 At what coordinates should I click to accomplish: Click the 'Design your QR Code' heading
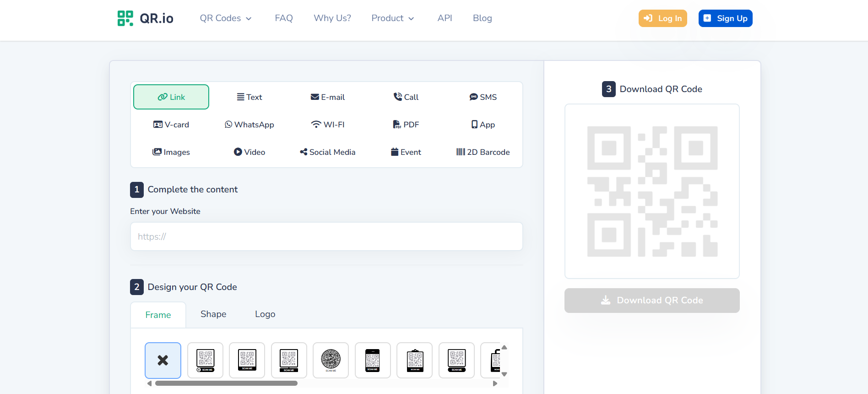192,287
